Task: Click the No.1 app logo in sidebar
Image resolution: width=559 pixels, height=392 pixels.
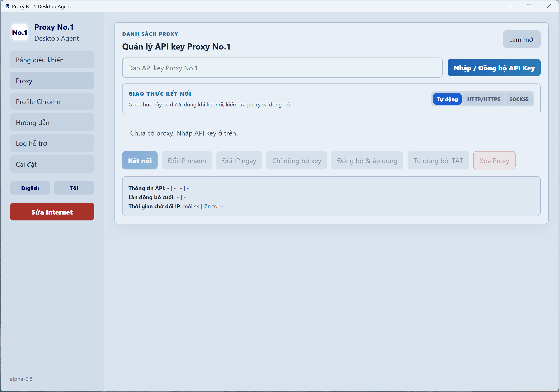Action: click(19, 32)
